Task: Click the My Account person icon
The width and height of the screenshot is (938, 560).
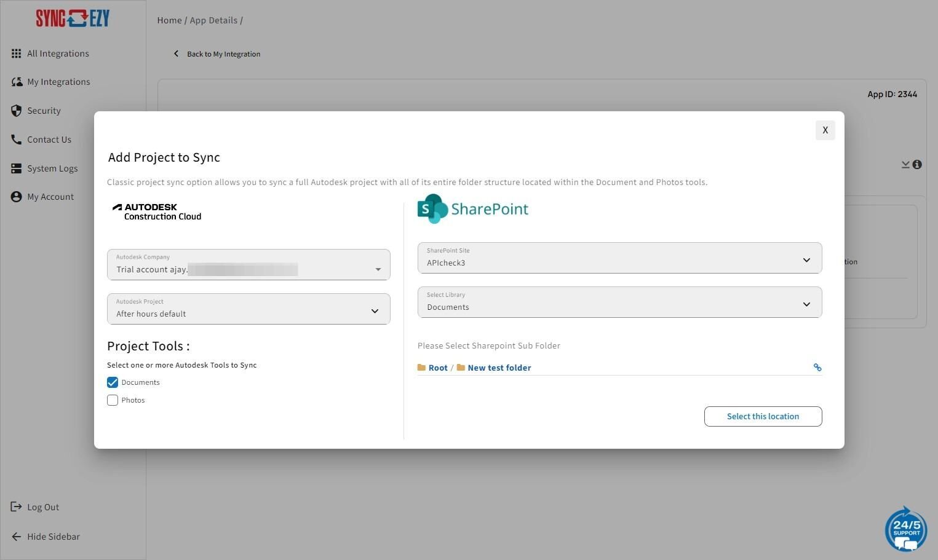Action: tap(17, 197)
